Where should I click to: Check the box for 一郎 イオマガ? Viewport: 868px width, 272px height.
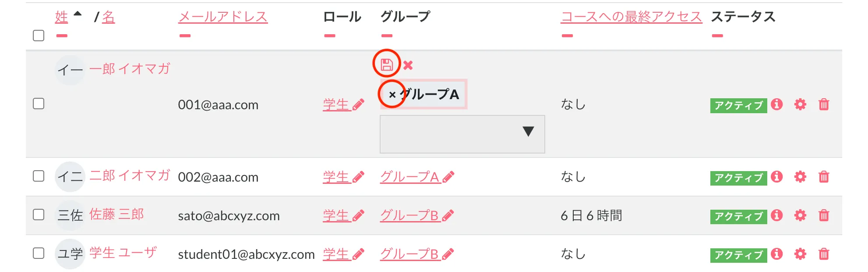[39, 104]
